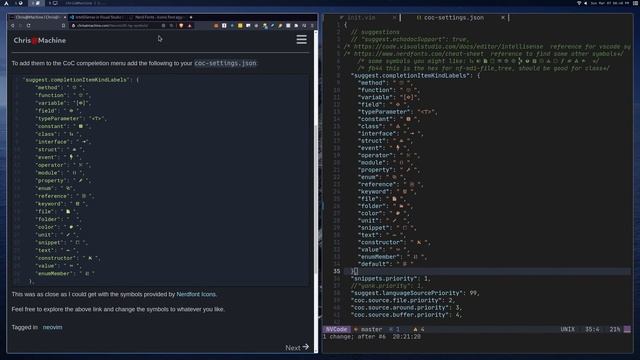Screen dimensions: 640x360
Task: Close the coc-settings.json buffer tab
Action: coord(503,18)
